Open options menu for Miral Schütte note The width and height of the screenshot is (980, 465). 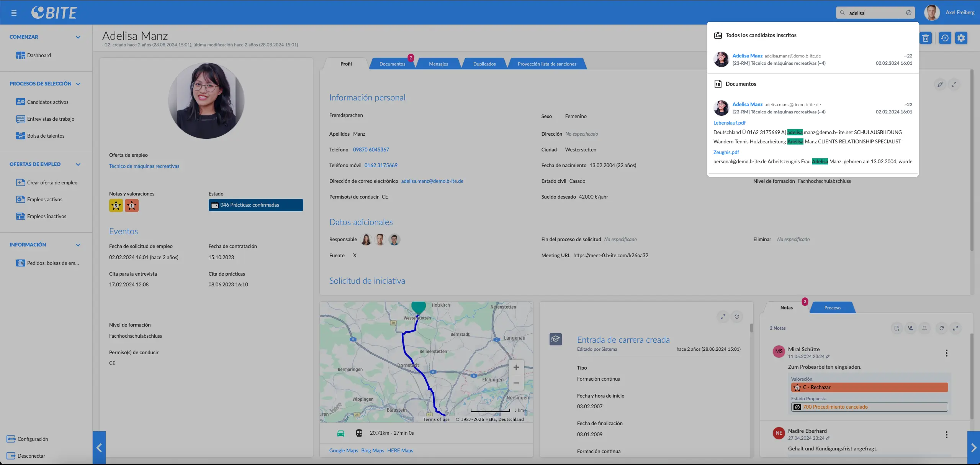click(947, 353)
